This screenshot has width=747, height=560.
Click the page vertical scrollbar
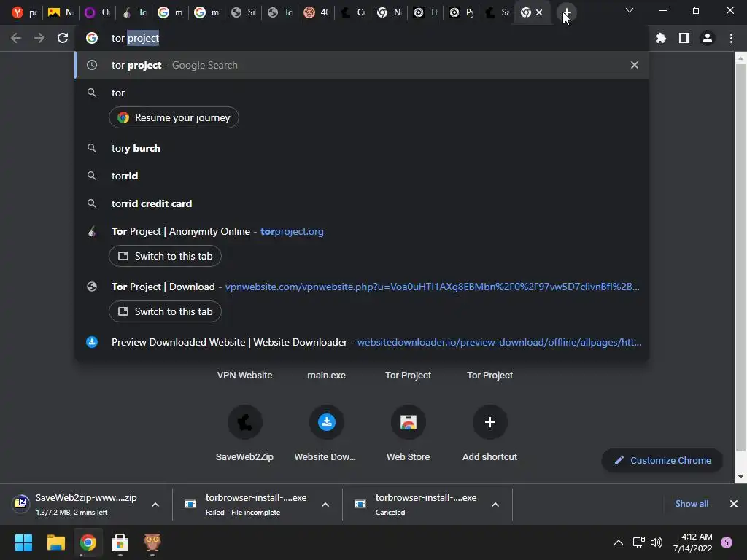[x=740, y=257]
